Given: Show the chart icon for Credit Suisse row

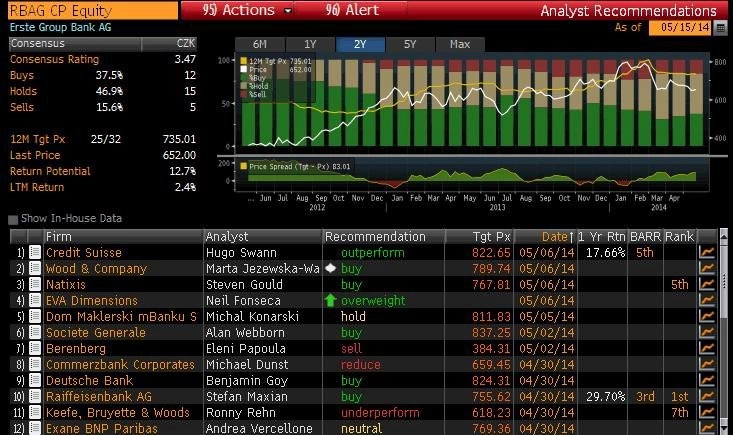Looking at the screenshot, I should (x=706, y=252).
